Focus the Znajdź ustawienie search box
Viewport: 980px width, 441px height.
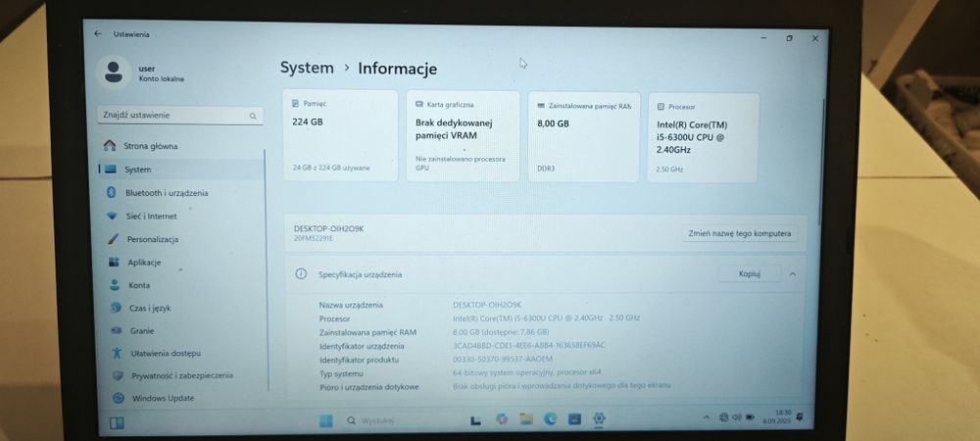180,116
